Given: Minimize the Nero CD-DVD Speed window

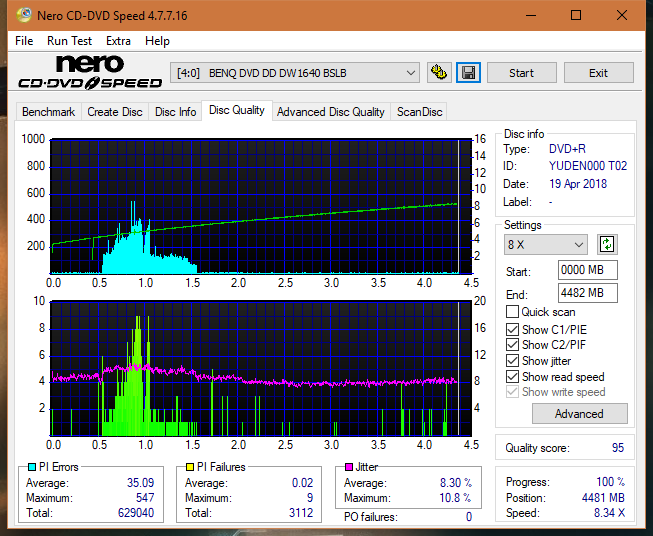Looking at the screenshot, I should coord(531,15).
